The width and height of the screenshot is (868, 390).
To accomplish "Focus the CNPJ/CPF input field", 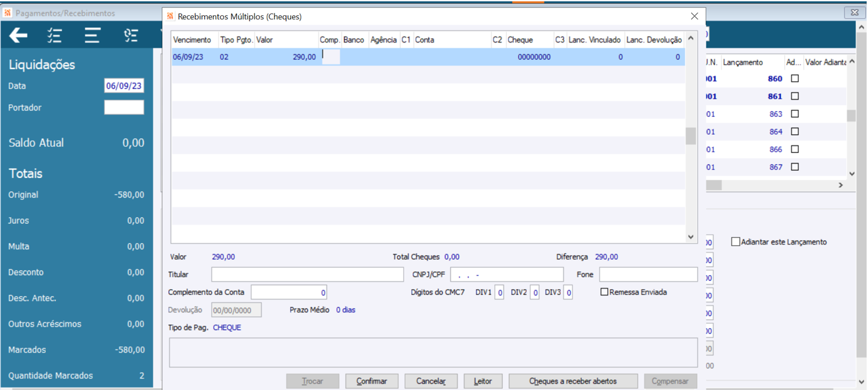I will click(507, 274).
